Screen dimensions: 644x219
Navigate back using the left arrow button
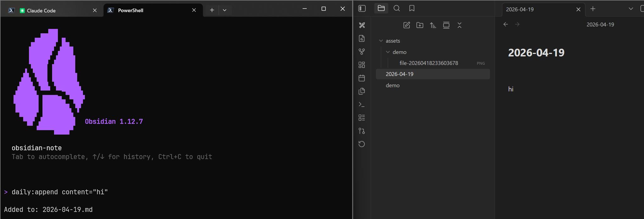(506, 24)
